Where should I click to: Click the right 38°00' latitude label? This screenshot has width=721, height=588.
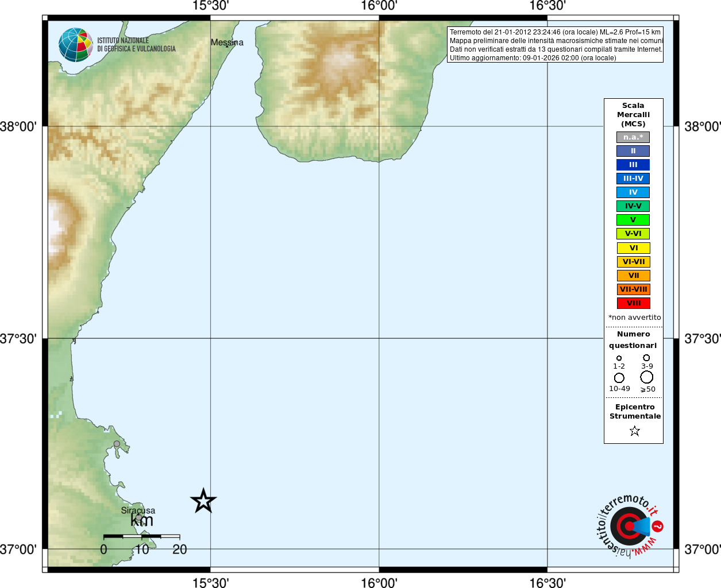[x=703, y=126]
